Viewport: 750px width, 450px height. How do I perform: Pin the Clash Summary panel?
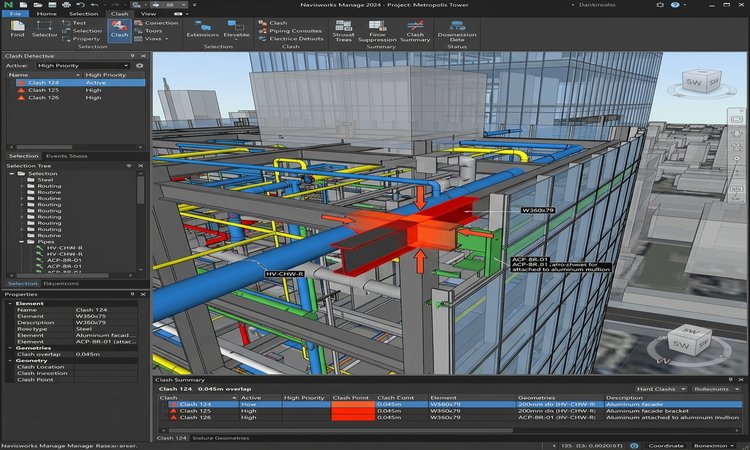coord(730,380)
